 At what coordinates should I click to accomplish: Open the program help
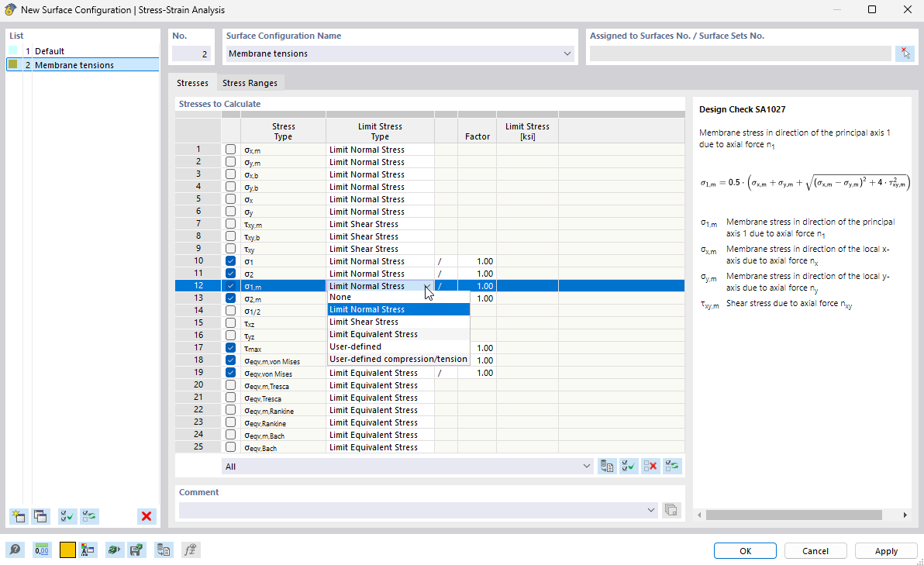(16, 549)
